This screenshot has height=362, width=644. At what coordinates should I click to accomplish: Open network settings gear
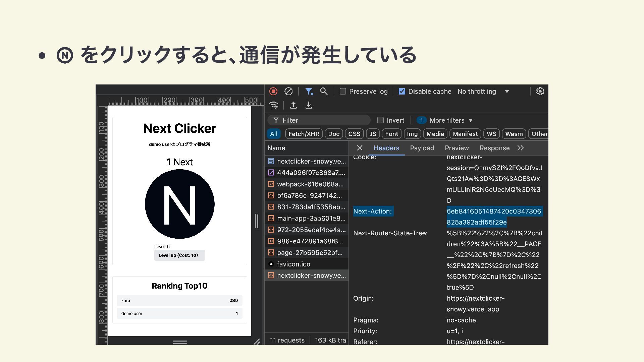click(540, 91)
